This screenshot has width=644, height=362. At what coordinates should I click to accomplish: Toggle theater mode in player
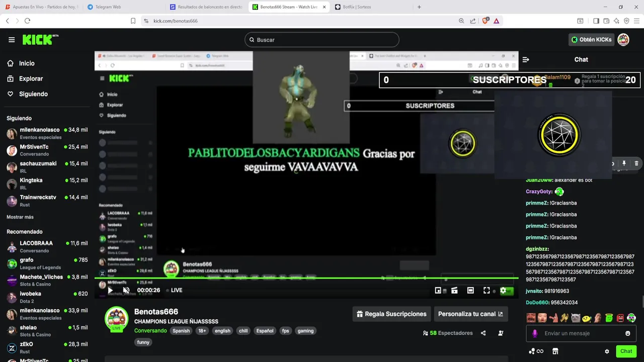[x=470, y=290]
